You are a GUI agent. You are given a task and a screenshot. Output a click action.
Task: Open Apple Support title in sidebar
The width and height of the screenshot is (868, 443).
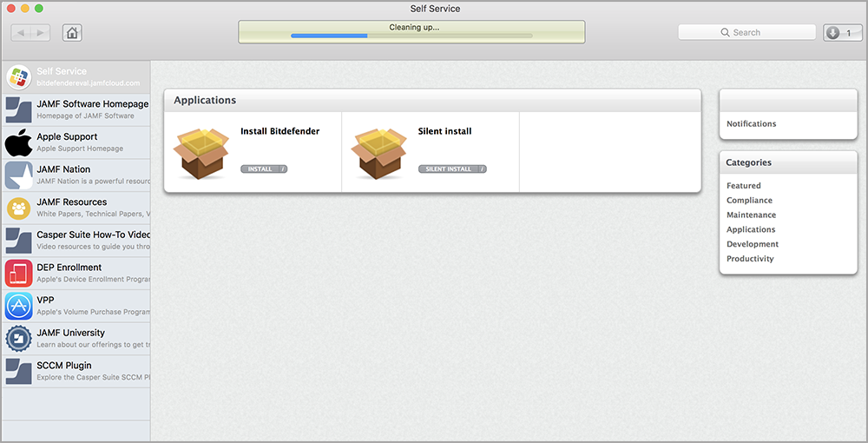(67, 136)
